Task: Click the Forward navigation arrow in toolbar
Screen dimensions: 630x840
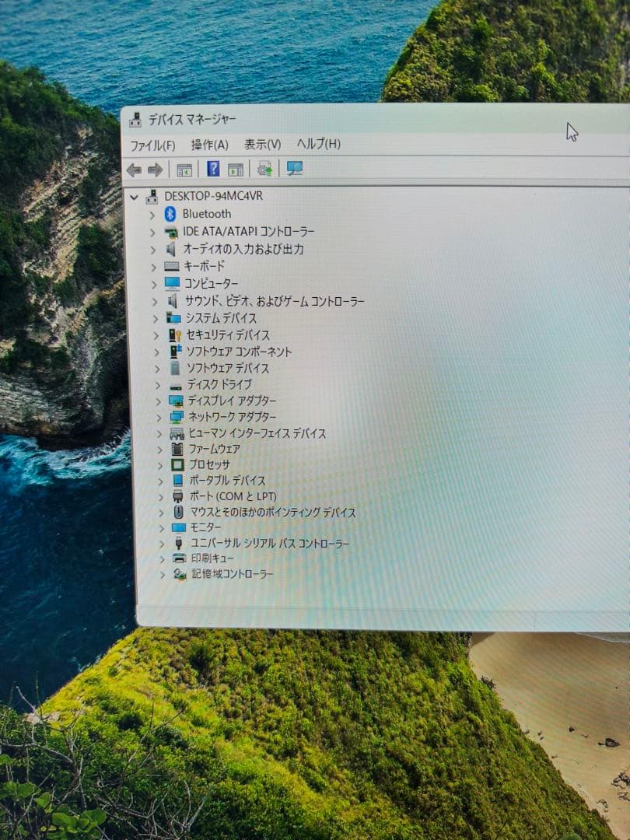Action: 156,168
